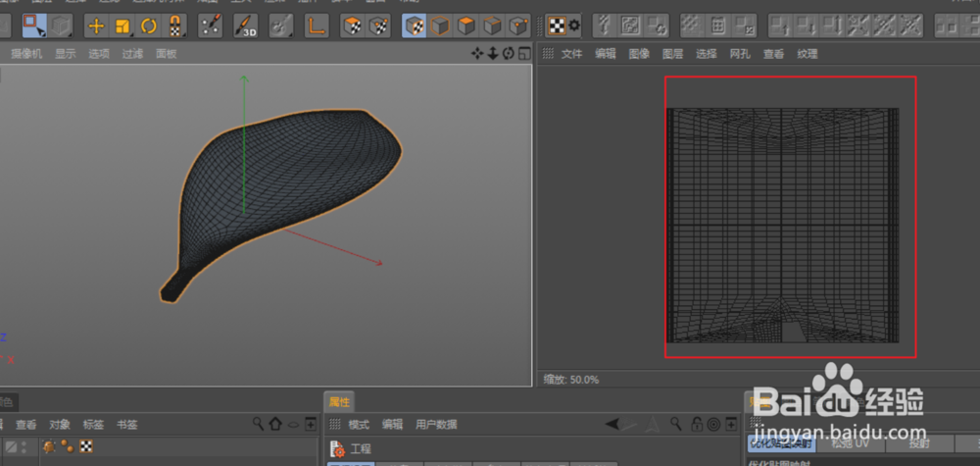Click the 缩放: 50.0% zoom readout

point(570,380)
